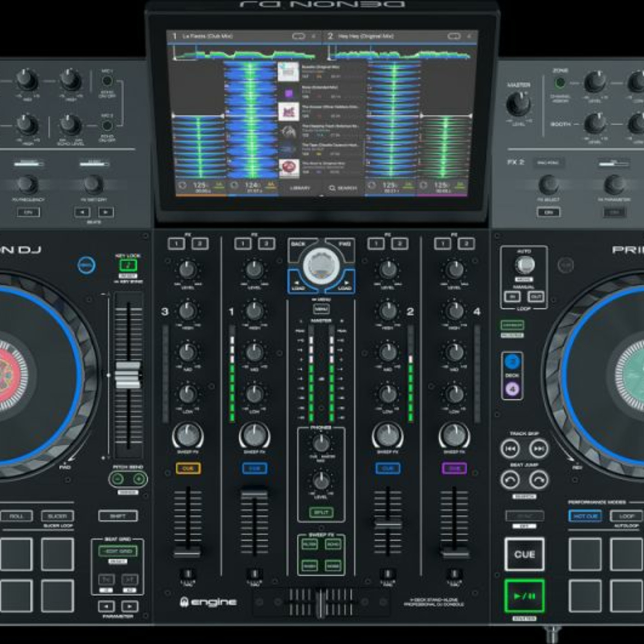Toggle the green Key Lock button

pyautogui.click(x=128, y=265)
